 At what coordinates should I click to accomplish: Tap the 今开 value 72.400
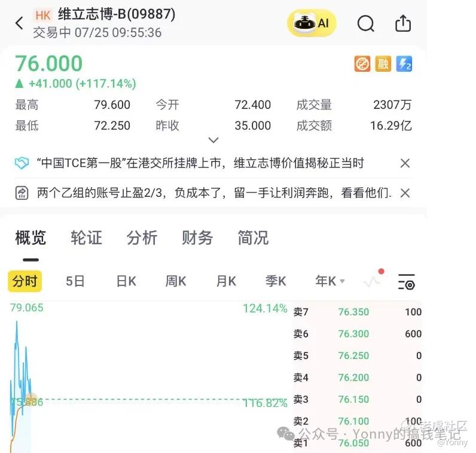(x=252, y=105)
